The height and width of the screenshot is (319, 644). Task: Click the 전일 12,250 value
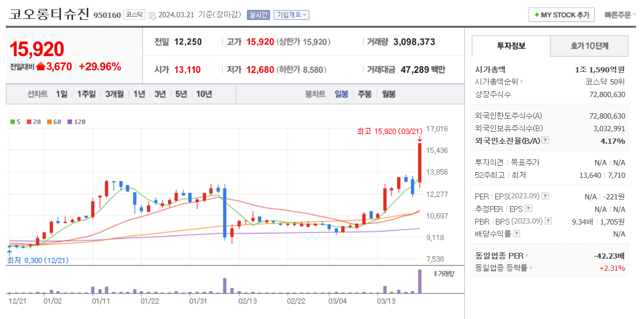188,42
